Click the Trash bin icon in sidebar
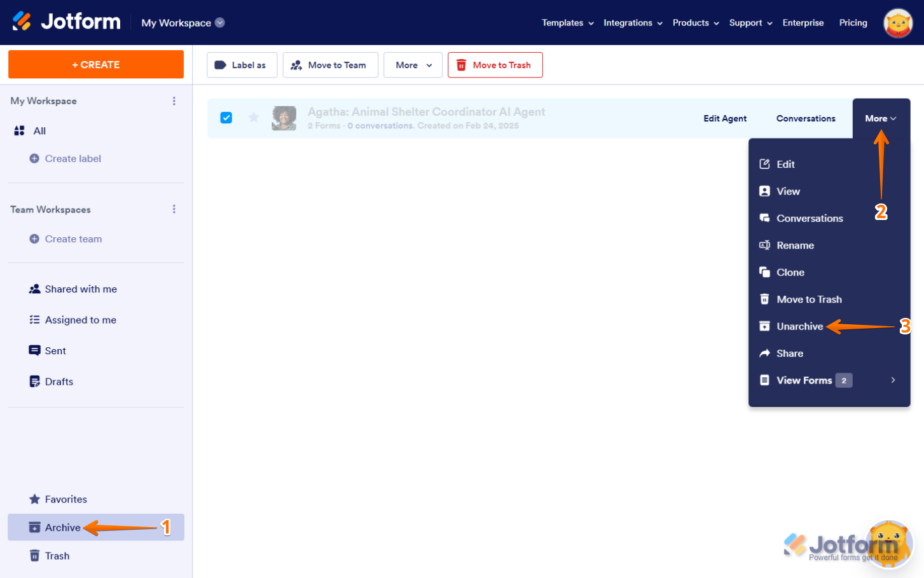 pos(34,556)
